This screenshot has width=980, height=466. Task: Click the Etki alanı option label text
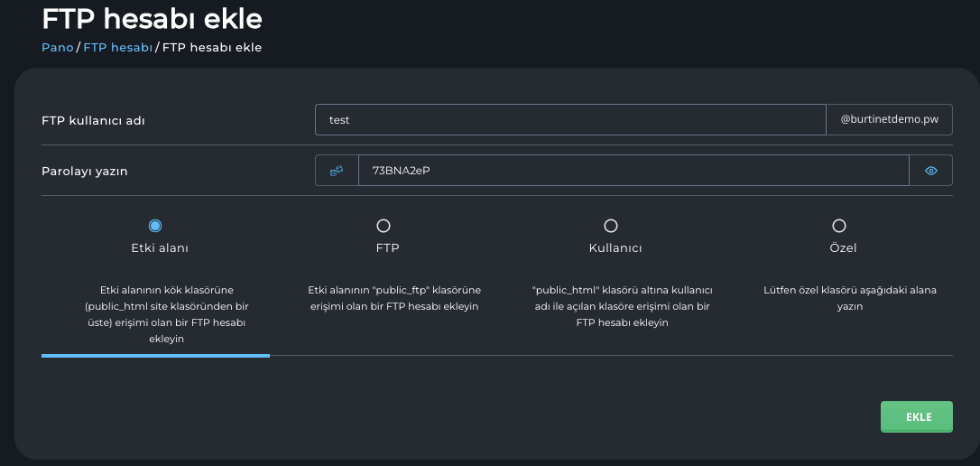[x=160, y=247]
